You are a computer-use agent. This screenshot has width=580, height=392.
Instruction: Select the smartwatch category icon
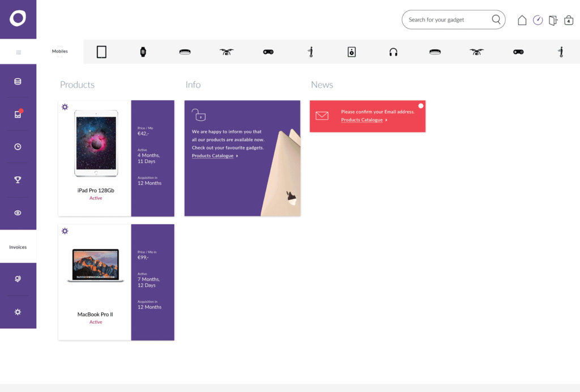point(143,52)
